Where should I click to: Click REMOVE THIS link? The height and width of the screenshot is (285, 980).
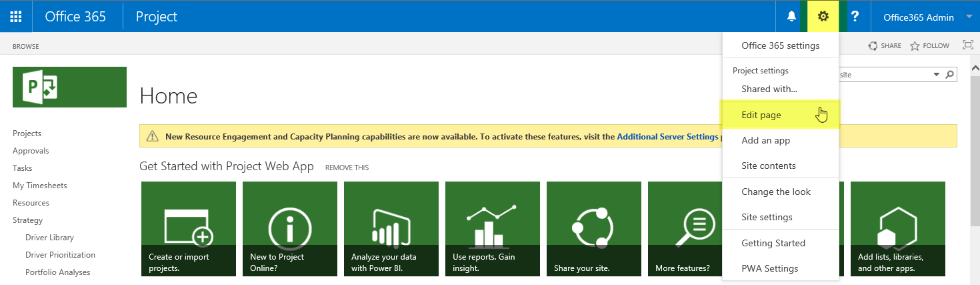(347, 168)
